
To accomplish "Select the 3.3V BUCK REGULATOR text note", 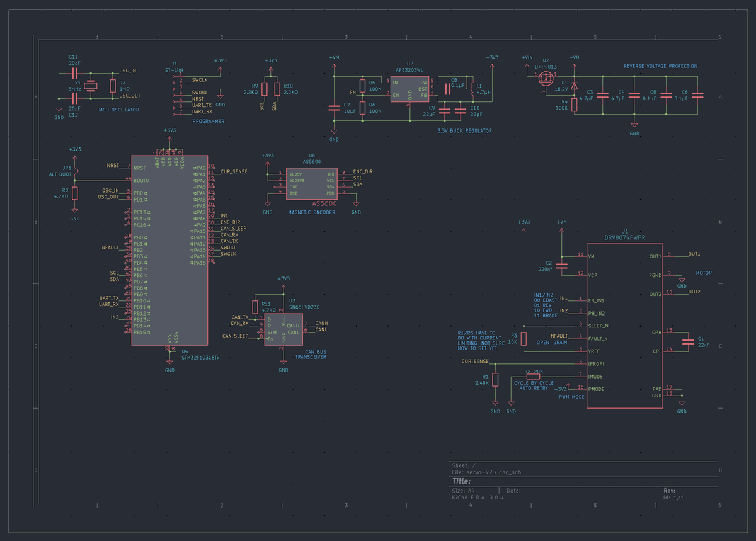I will pos(464,131).
